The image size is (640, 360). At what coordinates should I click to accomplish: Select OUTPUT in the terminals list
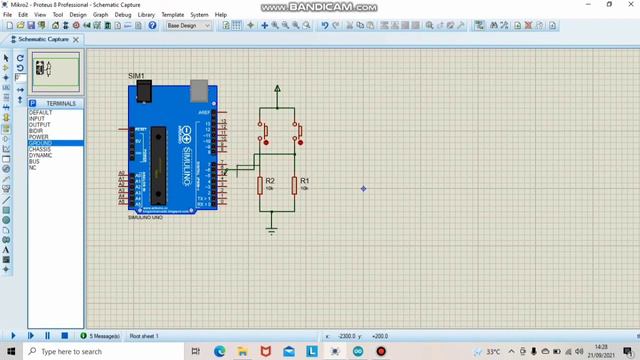[56, 124]
